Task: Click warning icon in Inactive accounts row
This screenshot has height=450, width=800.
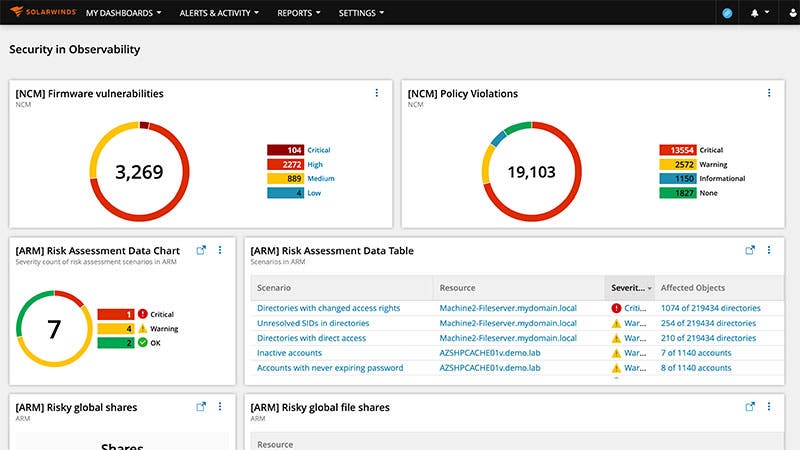Action: (616, 353)
